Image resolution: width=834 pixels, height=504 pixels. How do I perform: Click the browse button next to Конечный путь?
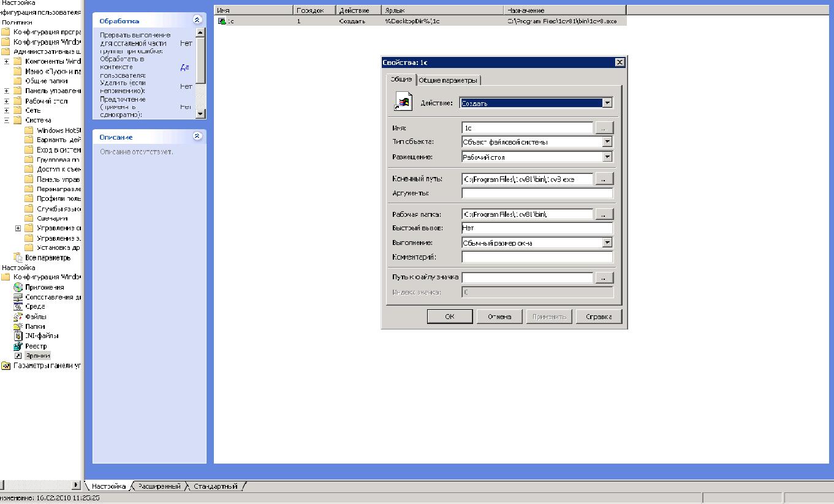[604, 179]
